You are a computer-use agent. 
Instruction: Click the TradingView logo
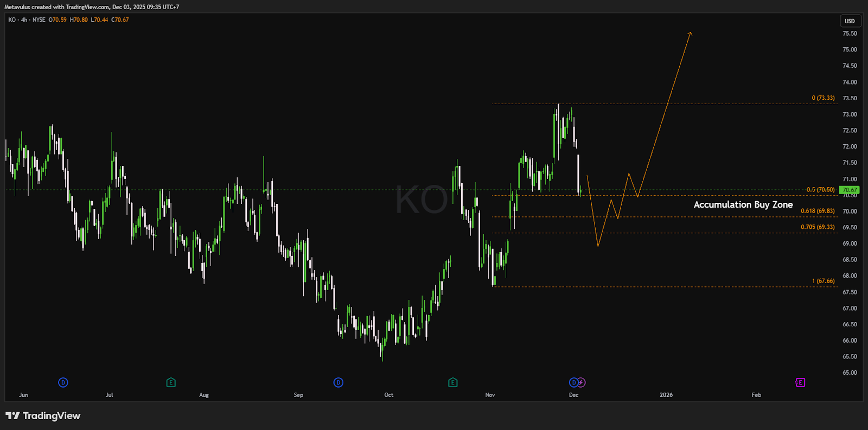pyautogui.click(x=43, y=416)
